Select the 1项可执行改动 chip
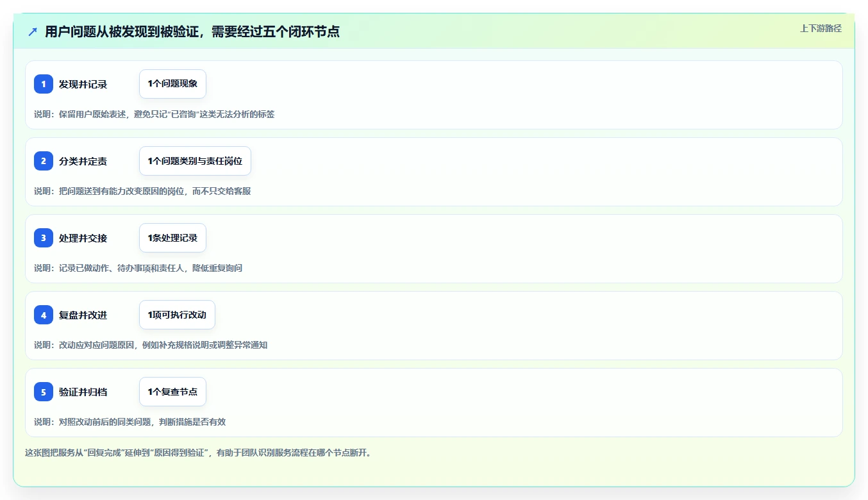Screen dimensions: 868x500 (x=177, y=315)
